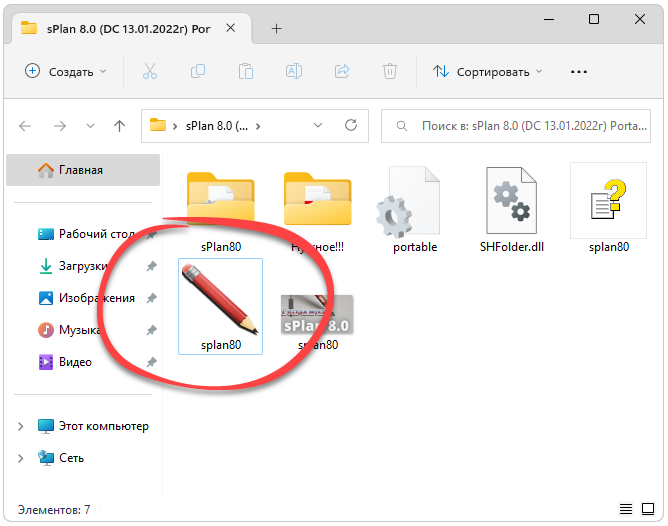Select the splan80 sPlan 8.0 image file

[x=317, y=320]
